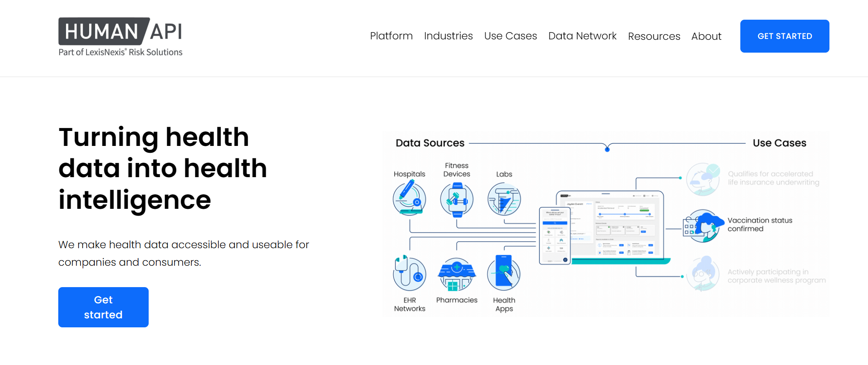Click the GET STARTED header button
This screenshot has height=365, width=868.
click(x=784, y=36)
